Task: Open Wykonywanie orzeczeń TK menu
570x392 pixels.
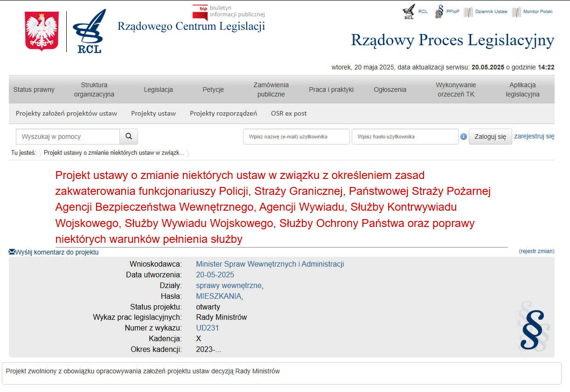Action: point(456,89)
